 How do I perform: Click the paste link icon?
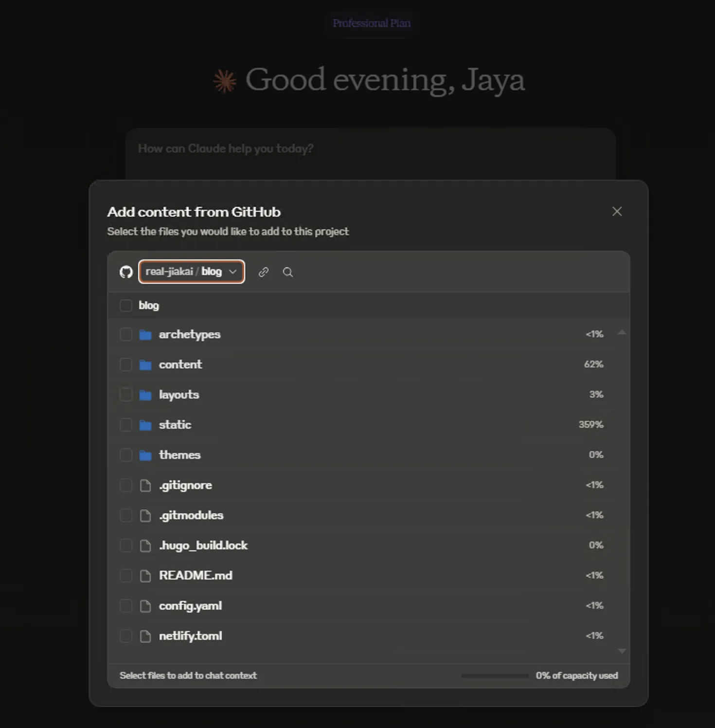pos(264,272)
